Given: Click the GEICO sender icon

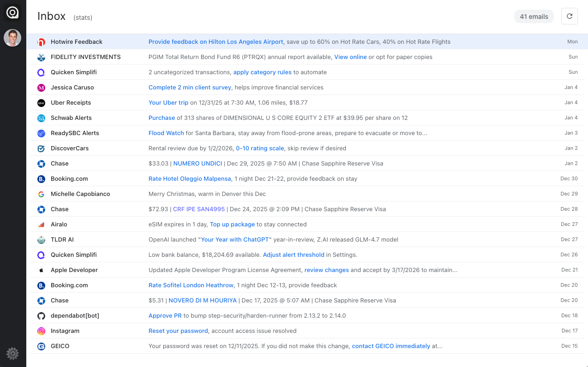Looking at the screenshot, I should pyautogui.click(x=41, y=346).
